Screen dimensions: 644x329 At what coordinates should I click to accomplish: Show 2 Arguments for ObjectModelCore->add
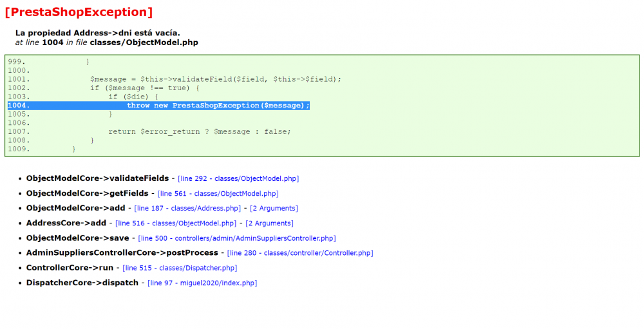coord(274,208)
